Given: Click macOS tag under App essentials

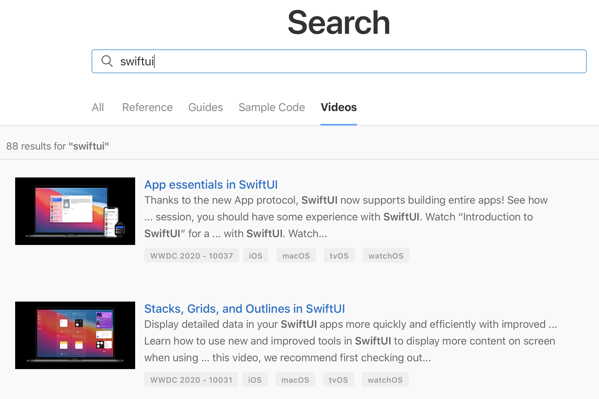Looking at the screenshot, I should point(296,256).
